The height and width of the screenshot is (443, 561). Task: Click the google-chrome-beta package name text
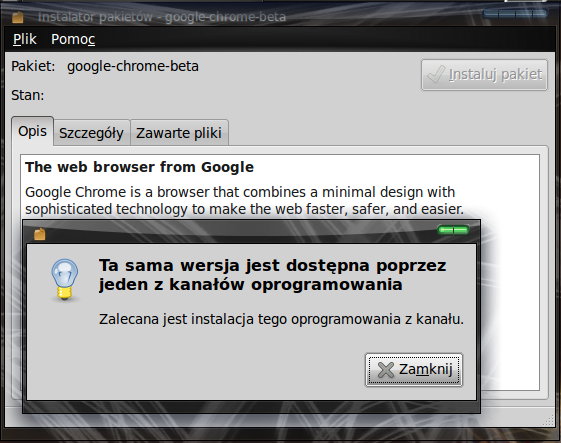(133, 66)
